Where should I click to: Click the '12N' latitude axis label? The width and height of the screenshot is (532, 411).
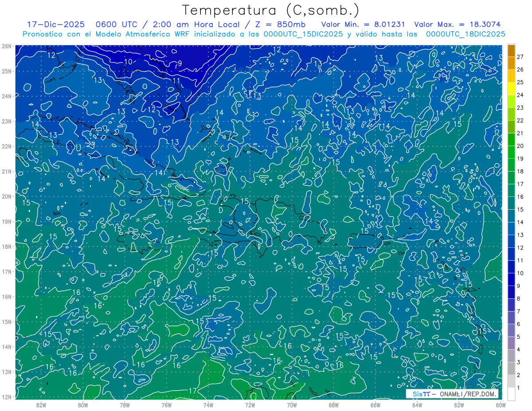(x=6, y=397)
